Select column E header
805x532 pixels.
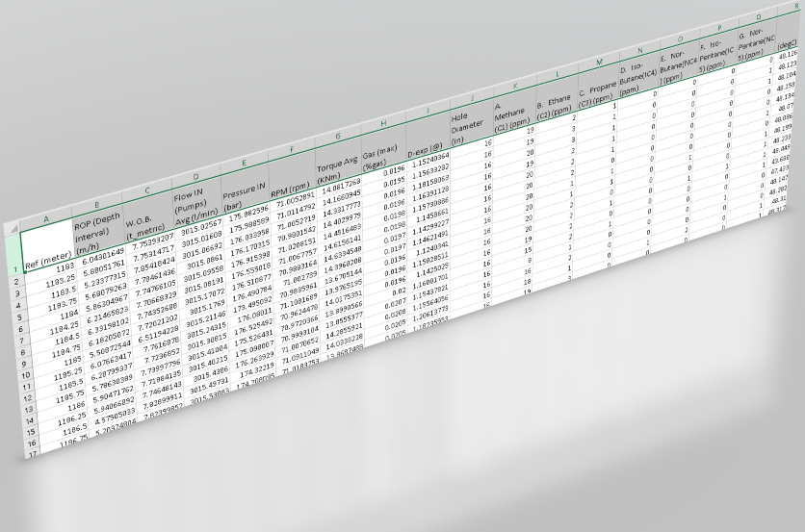245,164
